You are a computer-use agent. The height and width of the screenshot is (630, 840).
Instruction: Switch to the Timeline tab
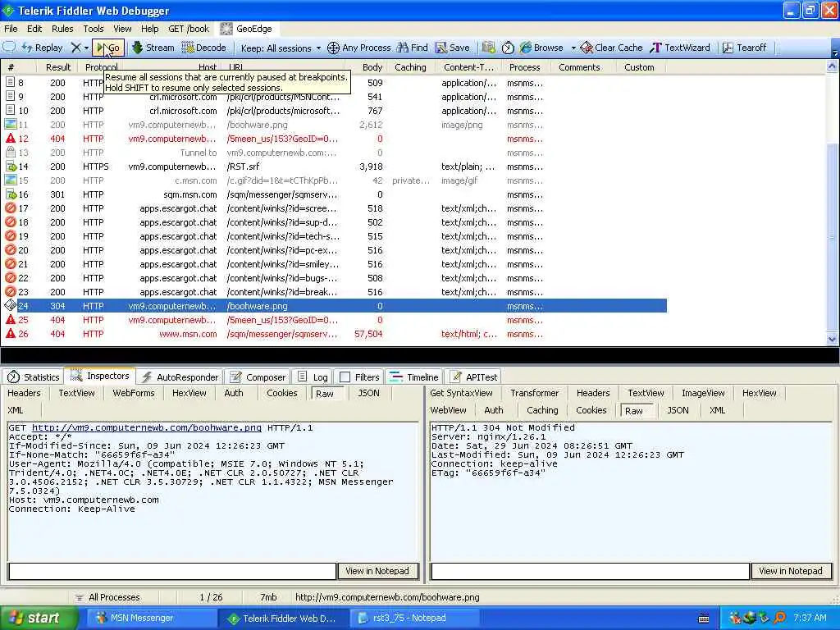tap(414, 377)
